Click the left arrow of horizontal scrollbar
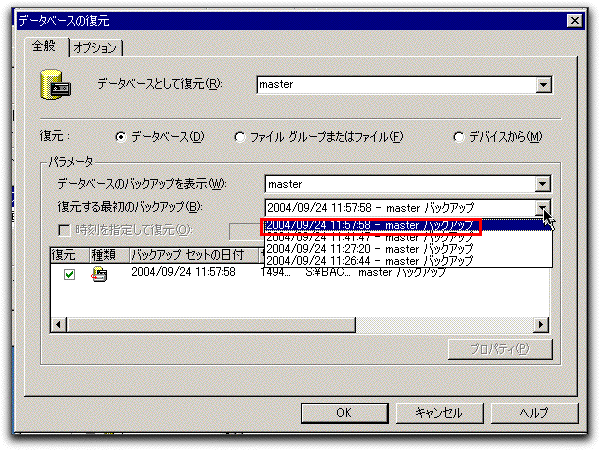 click(59, 325)
